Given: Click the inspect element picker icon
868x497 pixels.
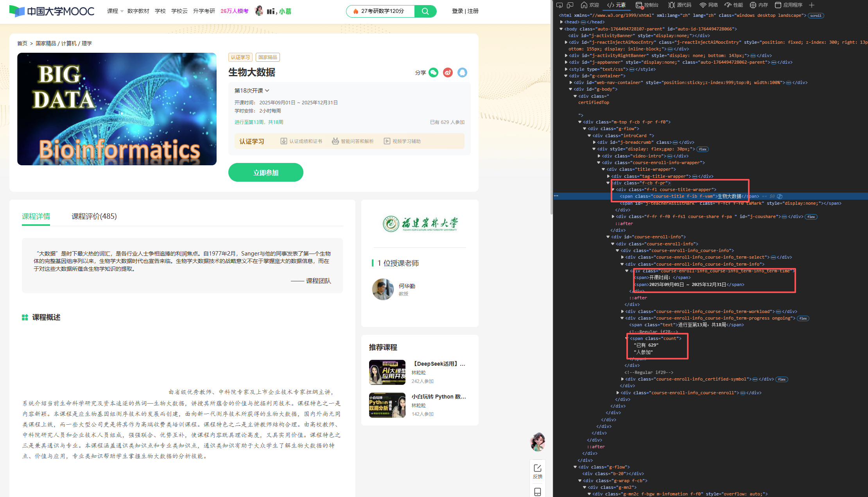Looking at the screenshot, I should tap(560, 5).
